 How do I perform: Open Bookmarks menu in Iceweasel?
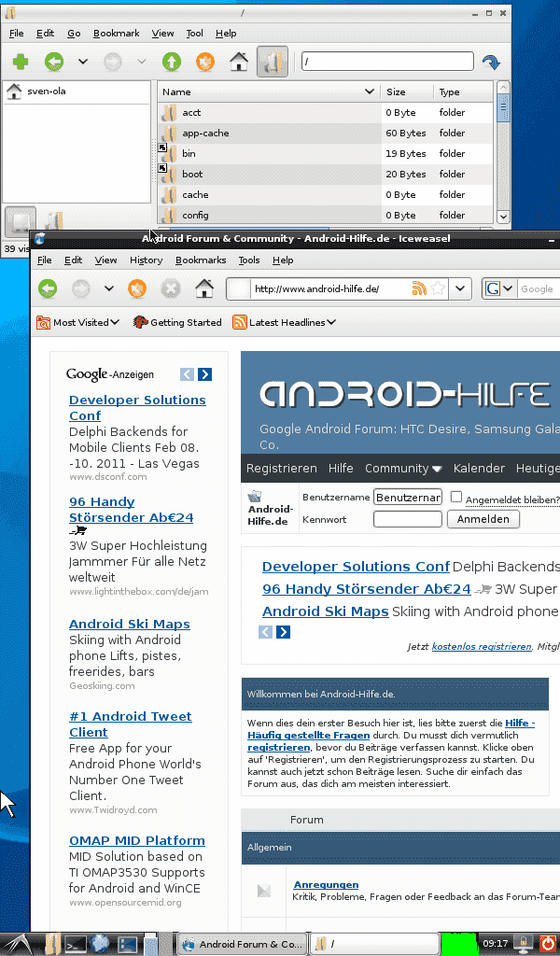coord(201,260)
